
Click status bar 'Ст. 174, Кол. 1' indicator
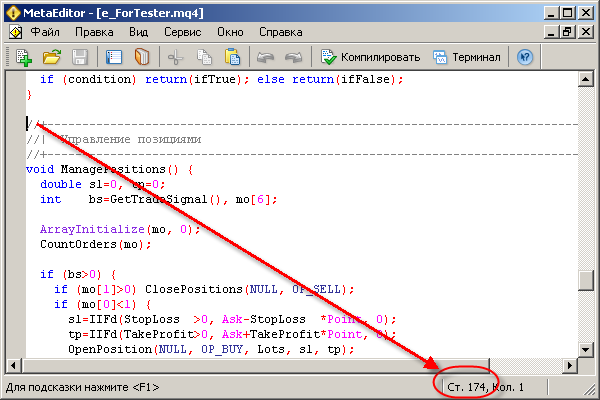pos(485,387)
